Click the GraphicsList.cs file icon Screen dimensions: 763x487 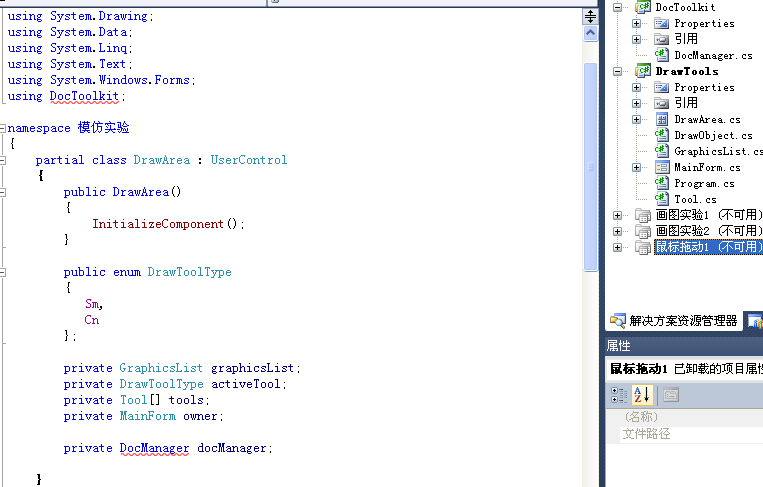(661, 151)
